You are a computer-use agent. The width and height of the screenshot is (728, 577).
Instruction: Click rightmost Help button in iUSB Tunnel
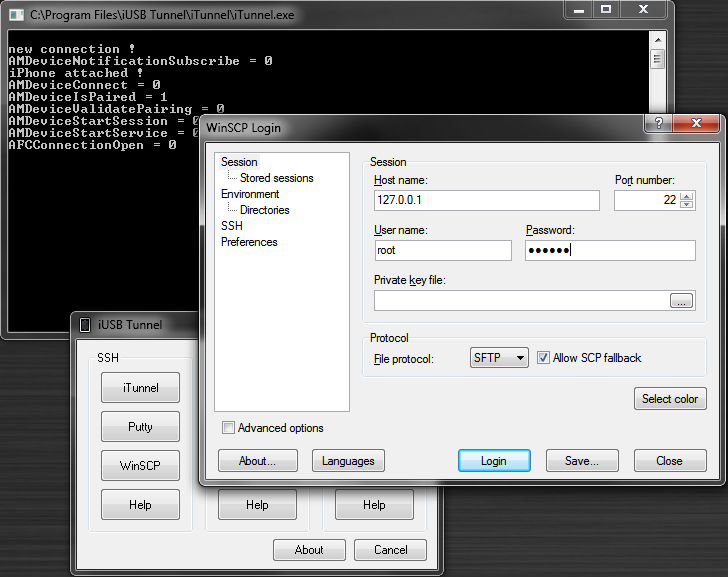tap(374, 505)
